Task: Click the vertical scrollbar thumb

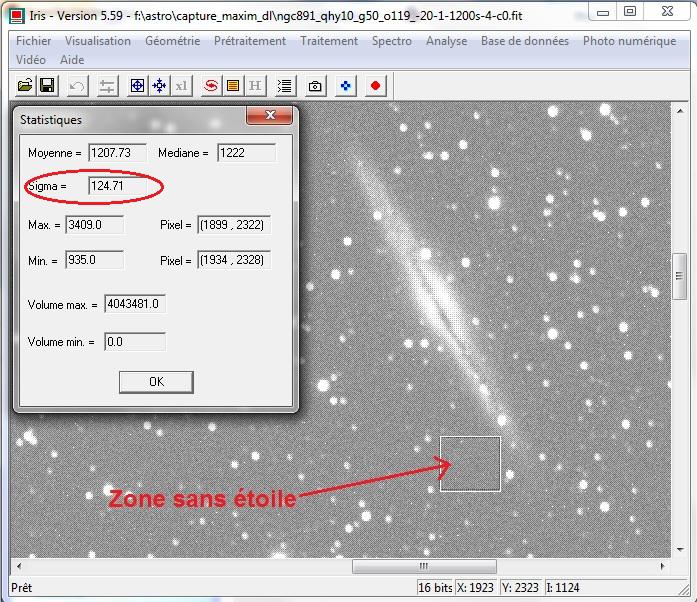Action: point(679,276)
